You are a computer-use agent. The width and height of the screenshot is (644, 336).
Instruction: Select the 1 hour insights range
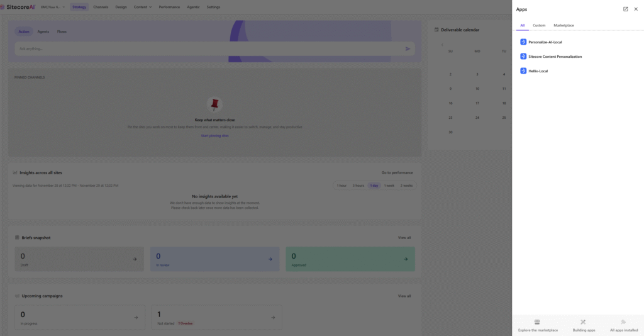click(x=341, y=186)
